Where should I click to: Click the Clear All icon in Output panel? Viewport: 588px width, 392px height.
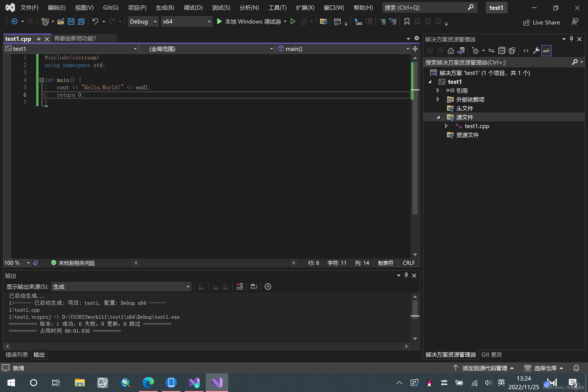[240, 287]
